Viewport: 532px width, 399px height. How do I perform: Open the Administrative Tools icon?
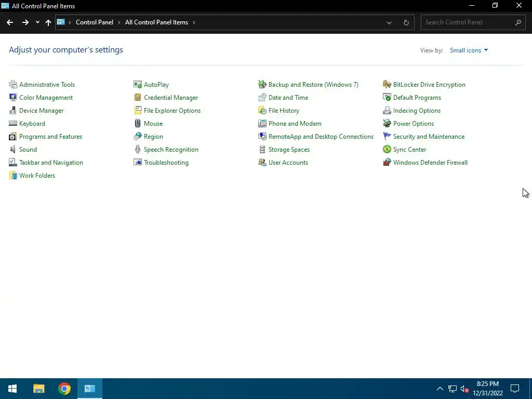pyautogui.click(x=13, y=84)
